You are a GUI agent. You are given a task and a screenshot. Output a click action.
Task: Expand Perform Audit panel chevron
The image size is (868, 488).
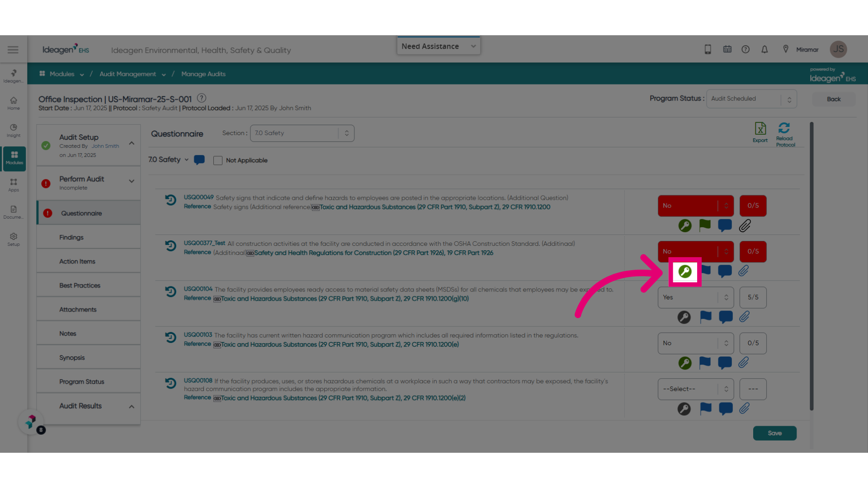pyautogui.click(x=132, y=181)
